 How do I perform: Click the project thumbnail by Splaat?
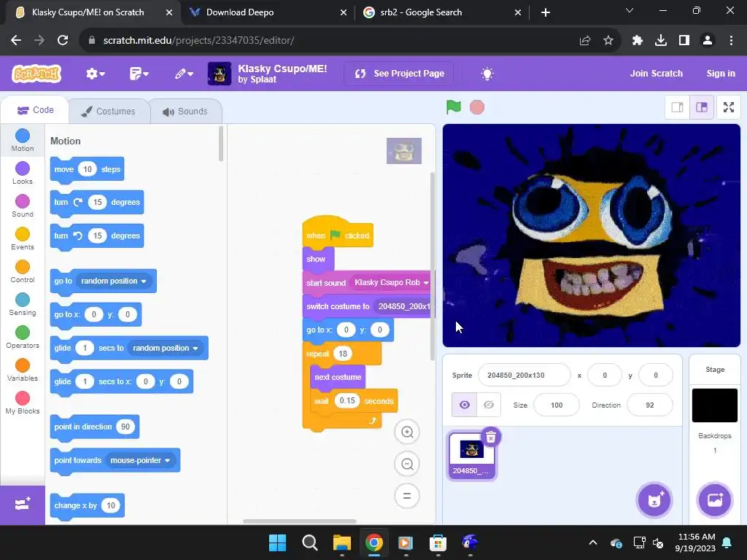click(x=220, y=74)
